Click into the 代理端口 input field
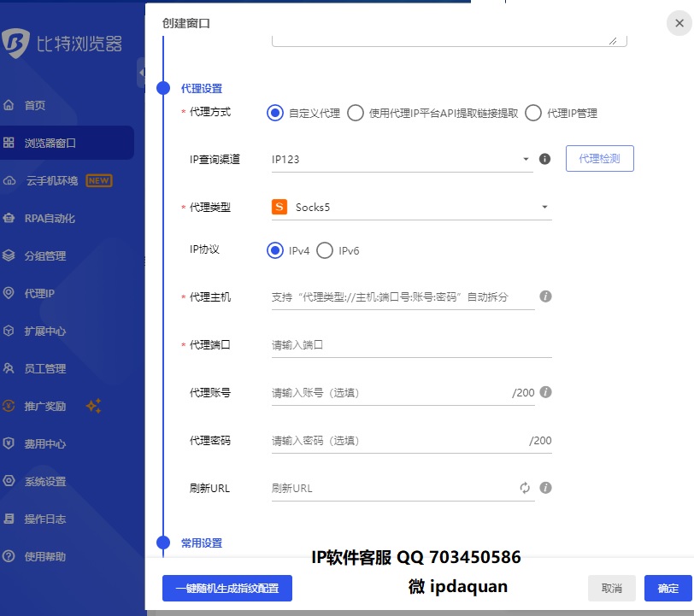The height and width of the screenshot is (616, 694). coord(411,345)
